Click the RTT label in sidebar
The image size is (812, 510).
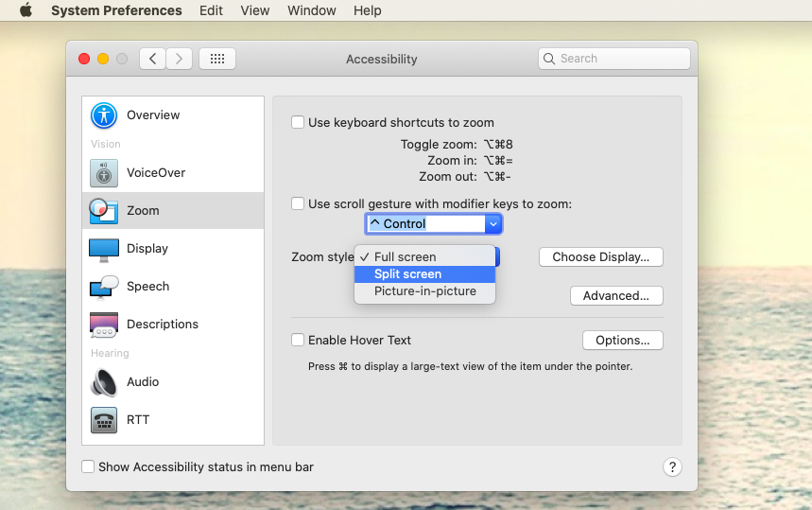[x=138, y=420]
